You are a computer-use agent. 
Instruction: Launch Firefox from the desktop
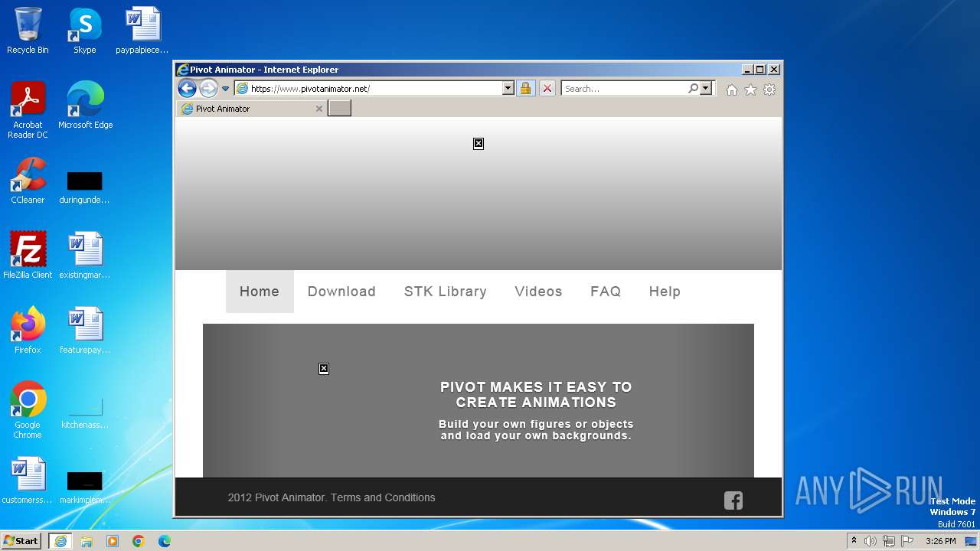pos(28,331)
